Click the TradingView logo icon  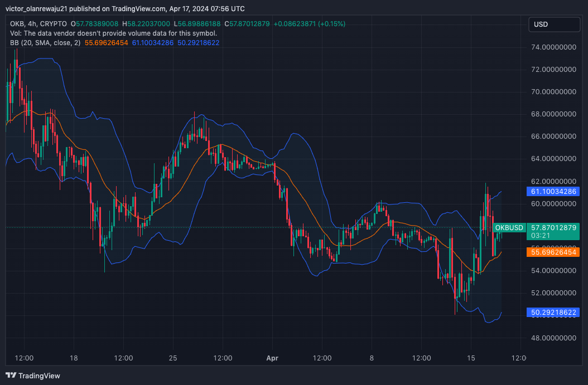coord(11,376)
